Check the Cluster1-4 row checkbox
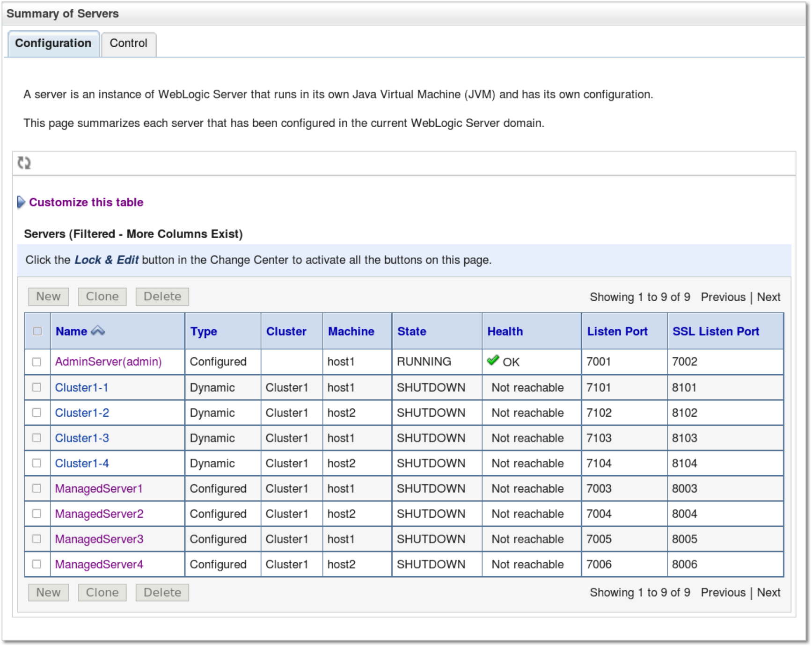This screenshot has height=646, width=812. coord(37,463)
